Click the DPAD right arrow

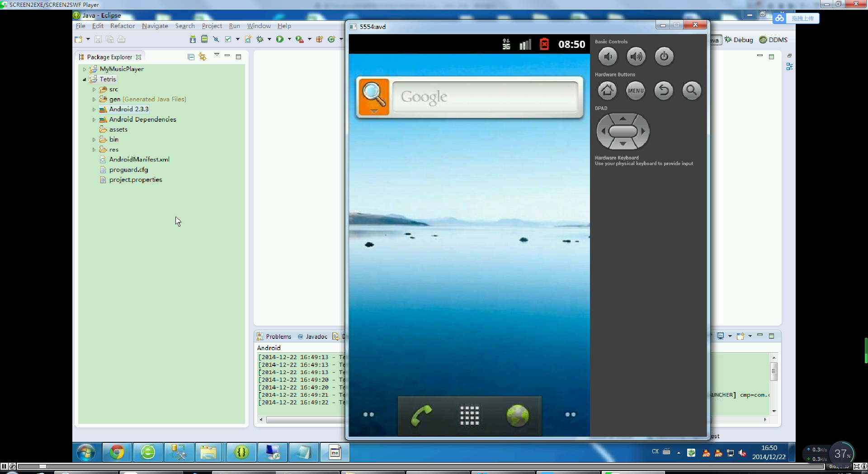[643, 132]
